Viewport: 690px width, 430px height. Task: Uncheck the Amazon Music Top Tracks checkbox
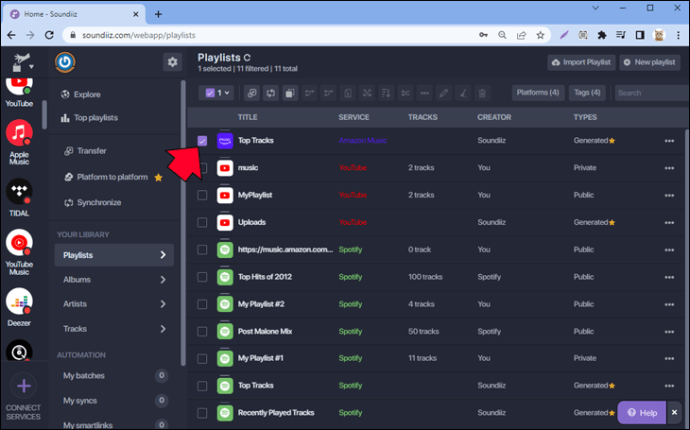coord(202,141)
